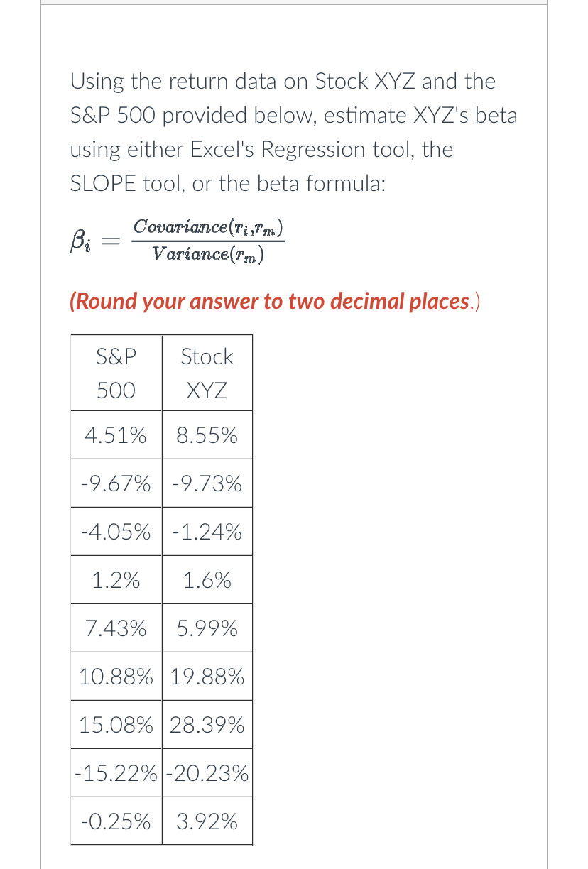Click the S&P 500 column header
588x869 pixels.
pos(116,373)
